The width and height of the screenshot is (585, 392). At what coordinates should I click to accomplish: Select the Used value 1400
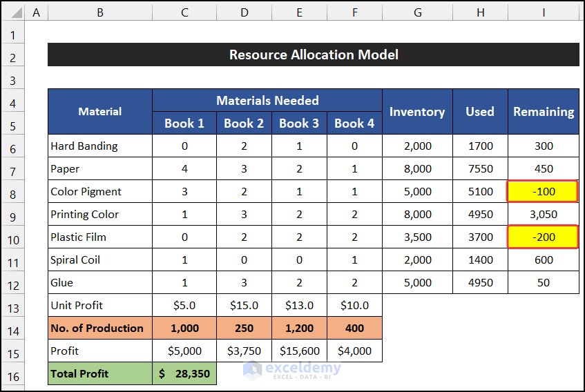(480, 259)
